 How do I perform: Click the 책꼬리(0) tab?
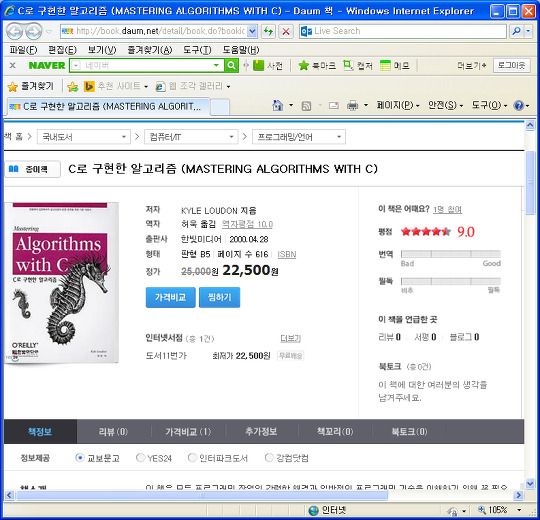click(335, 431)
